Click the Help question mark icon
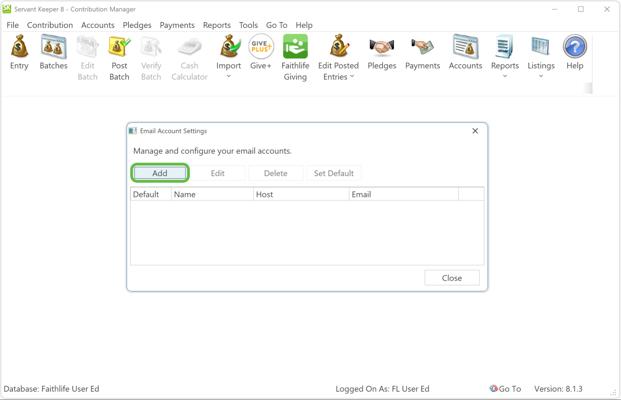 (575, 48)
